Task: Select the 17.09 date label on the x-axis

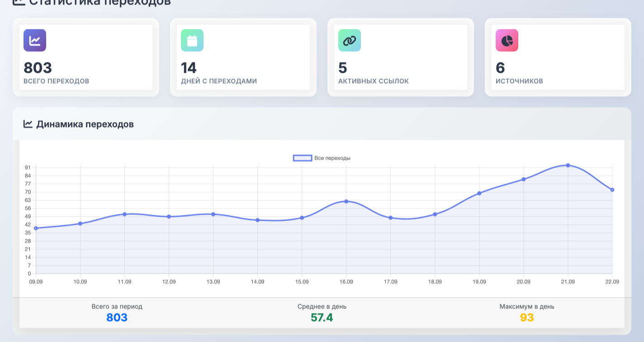Action: tap(391, 282)
